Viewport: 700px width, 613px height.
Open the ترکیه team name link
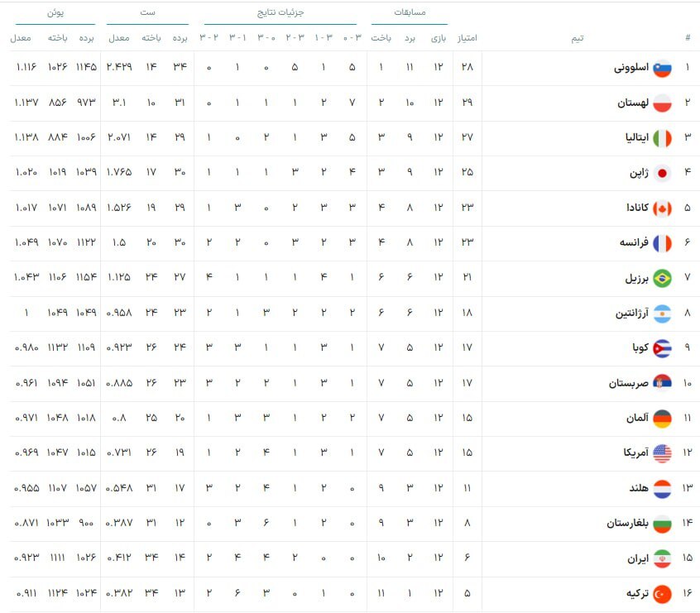[634, 593]
